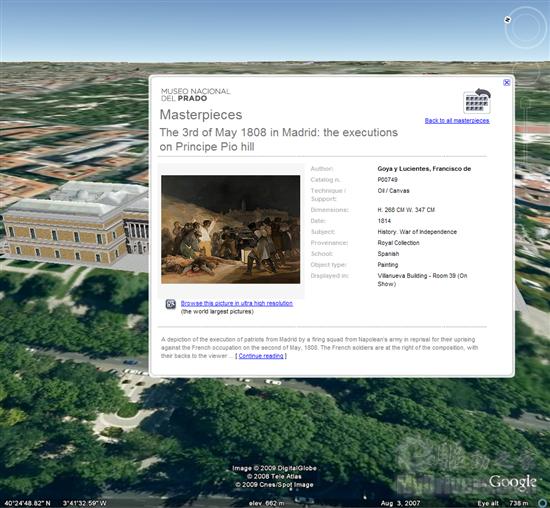Click the date value '1814'

pyautogui.click(x=384, y=221)
